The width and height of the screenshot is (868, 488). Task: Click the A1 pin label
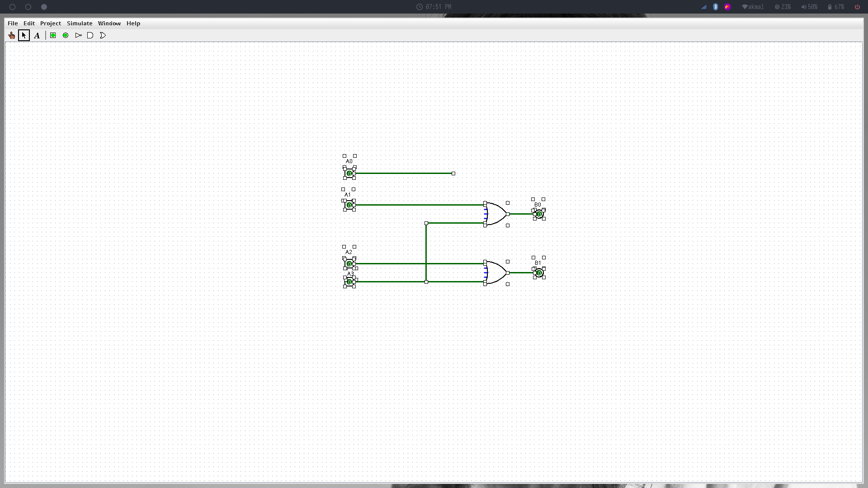pyautogui.click(x=348, y=195)
